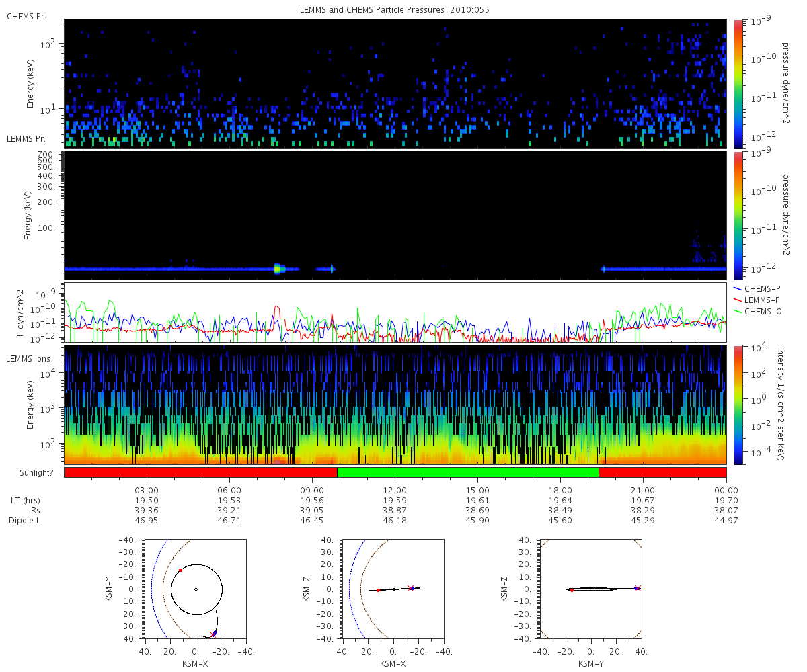Click the CHEMS pressure color bar
The image size is (807, 672).
tap(738, 83)
